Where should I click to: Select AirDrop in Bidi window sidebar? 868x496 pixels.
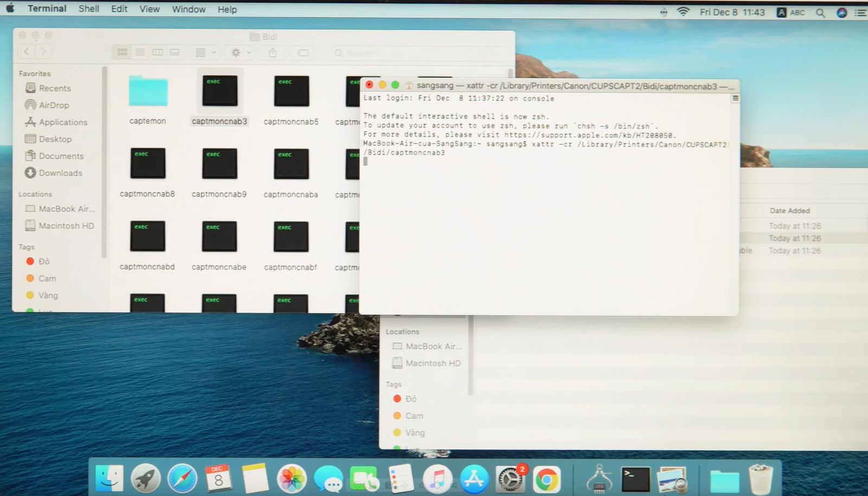click(47, 105)
